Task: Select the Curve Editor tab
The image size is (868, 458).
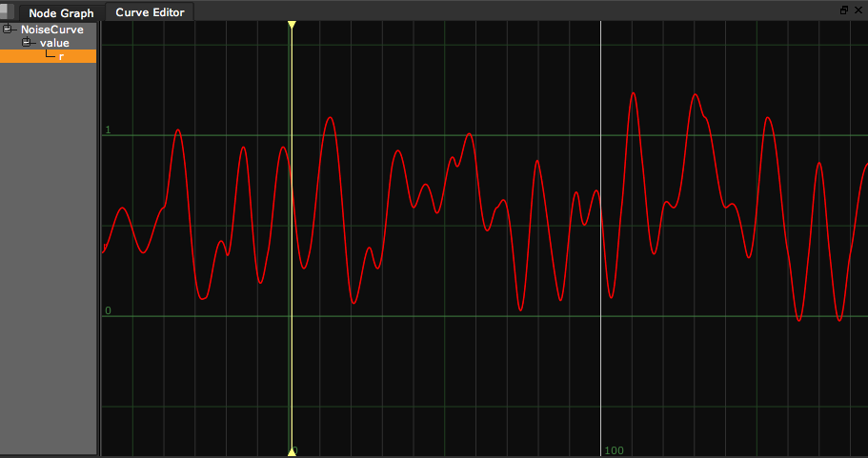Action: coord(150,13)
